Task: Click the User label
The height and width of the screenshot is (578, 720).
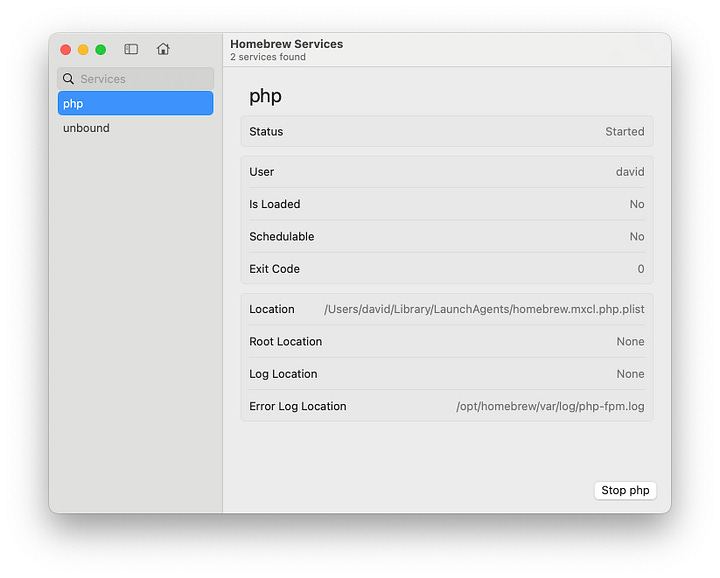Action: pos(261,172)
